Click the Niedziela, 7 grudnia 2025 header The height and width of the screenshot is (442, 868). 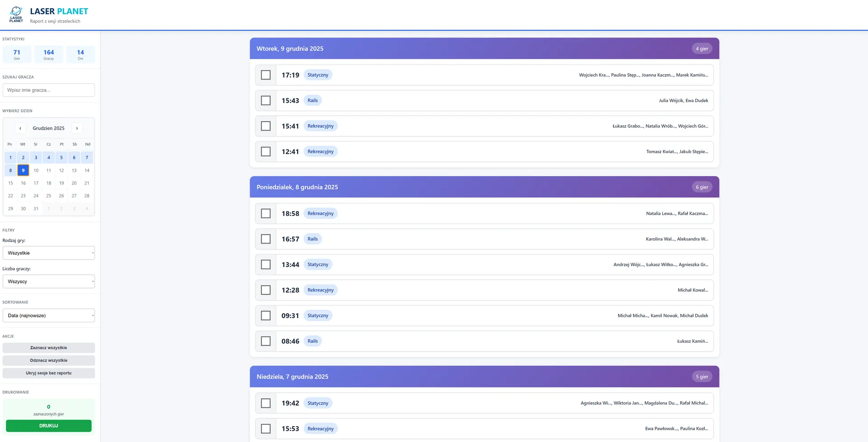click(x=485, y=376)
